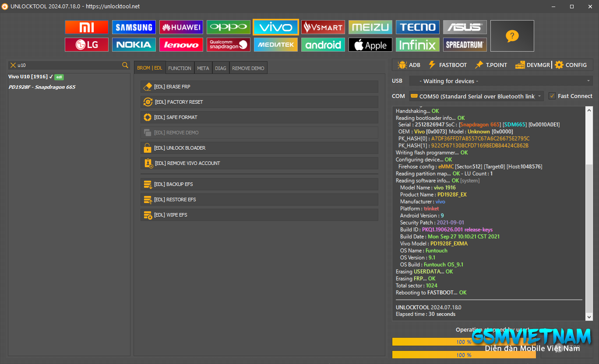This screenshot has width=599, height=364.
Task: Select the Lenovo brand logo
Action: (181, 45)
